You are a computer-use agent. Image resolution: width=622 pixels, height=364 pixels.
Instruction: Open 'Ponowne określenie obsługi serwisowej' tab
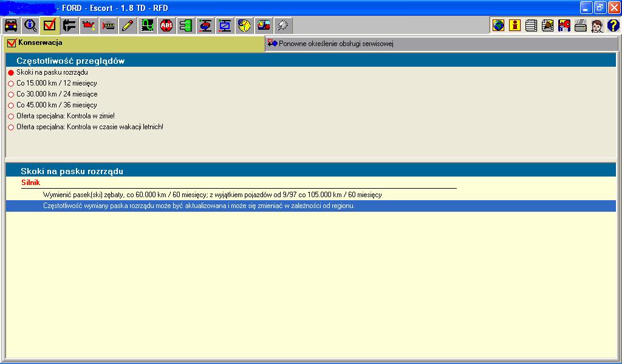click(x=337, y=44)
